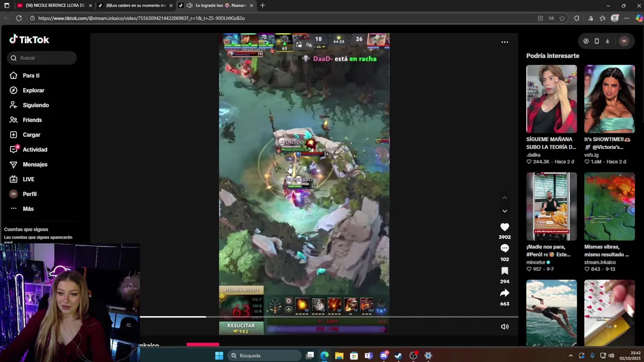Show hidden system tray icons chevron
The height and width of the screenshot is (362, 644).
point(571,355)
